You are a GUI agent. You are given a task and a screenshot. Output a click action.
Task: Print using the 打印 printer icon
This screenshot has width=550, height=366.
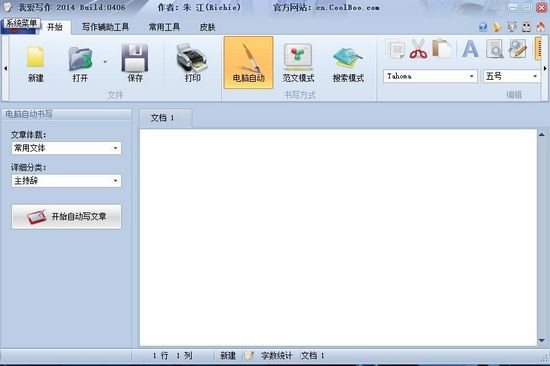(192, 63)
